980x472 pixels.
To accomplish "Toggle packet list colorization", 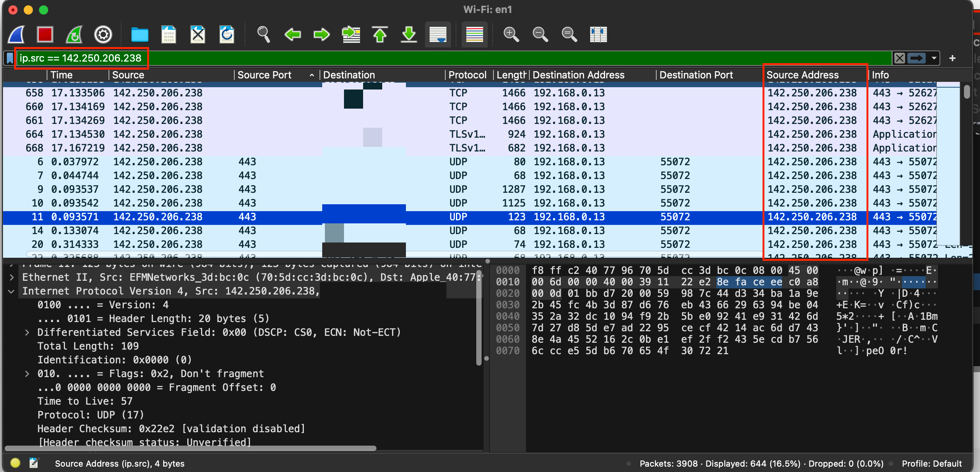I will pos(474,35).
